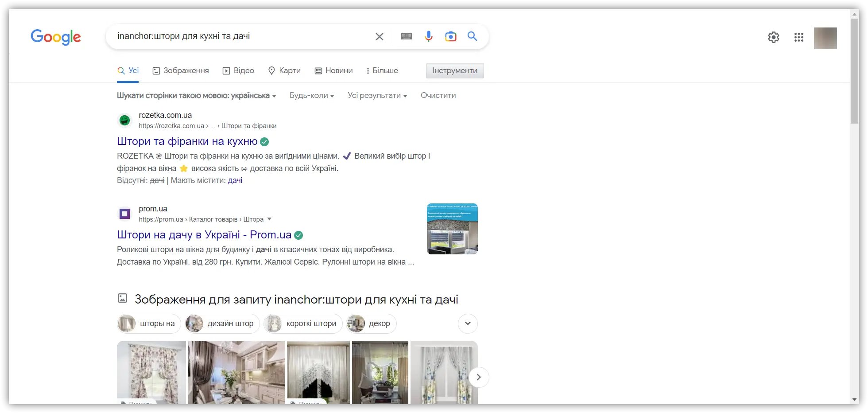868x413 pixels.
Task: Open search by image camera icon
Action: [451, 36]
